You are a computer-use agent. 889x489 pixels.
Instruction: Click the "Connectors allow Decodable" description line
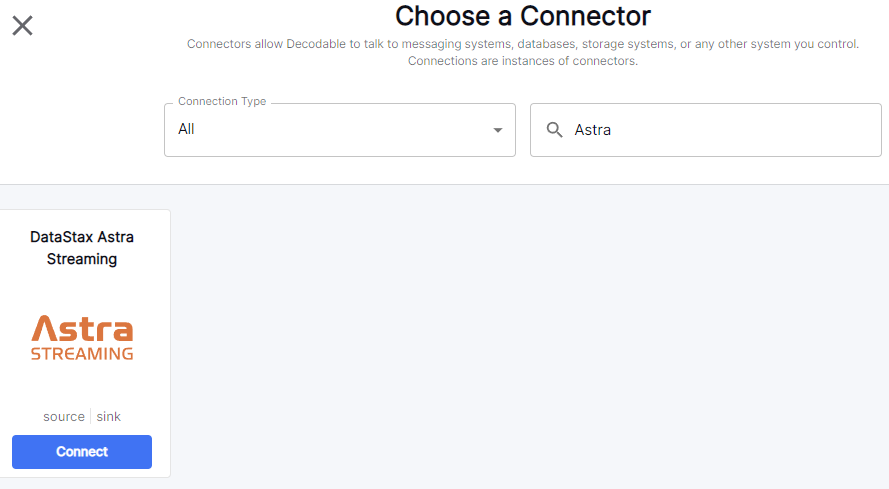pos(523,45)
